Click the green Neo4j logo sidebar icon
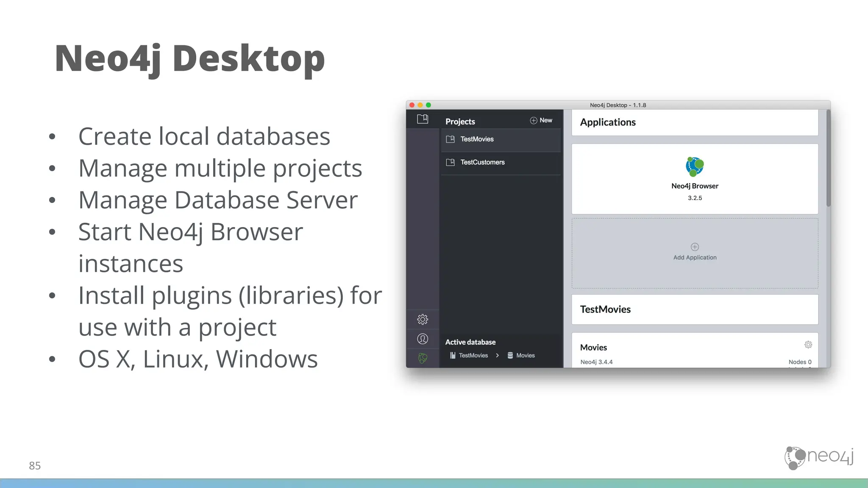The width and height of the screenshot is (868, 488). 423,358
